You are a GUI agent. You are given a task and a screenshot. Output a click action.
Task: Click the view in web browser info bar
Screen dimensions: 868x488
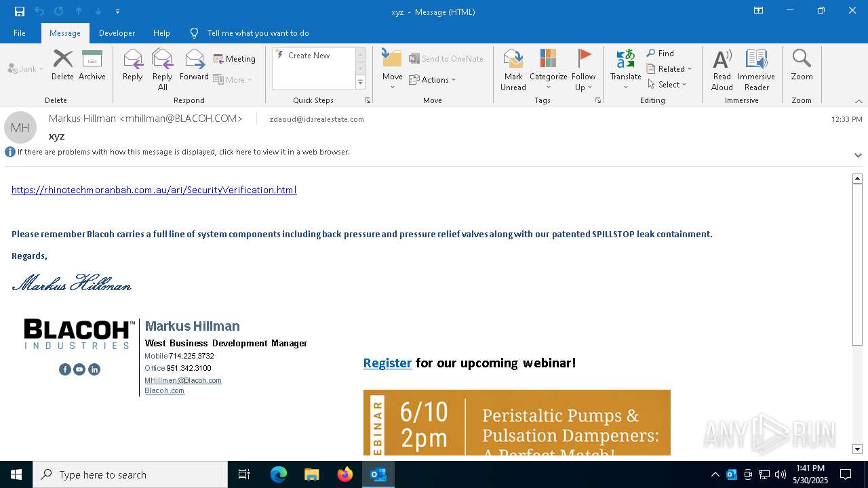pyautogui.click(x=184, y=152)
